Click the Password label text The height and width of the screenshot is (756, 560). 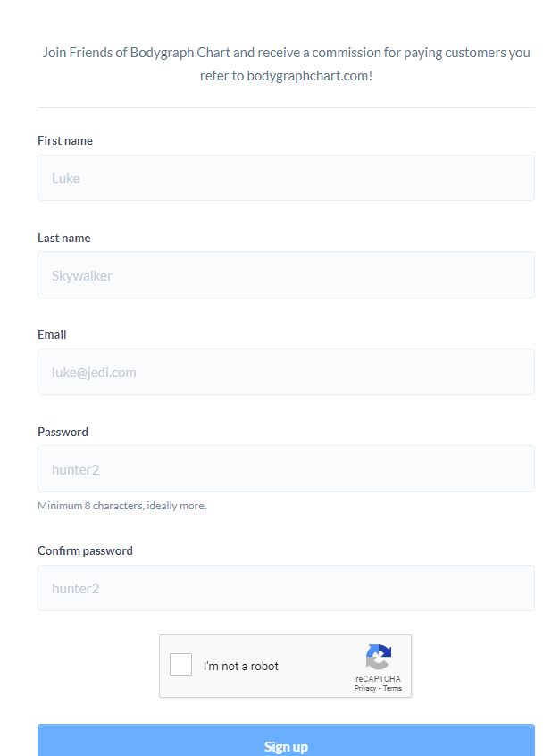63,432
